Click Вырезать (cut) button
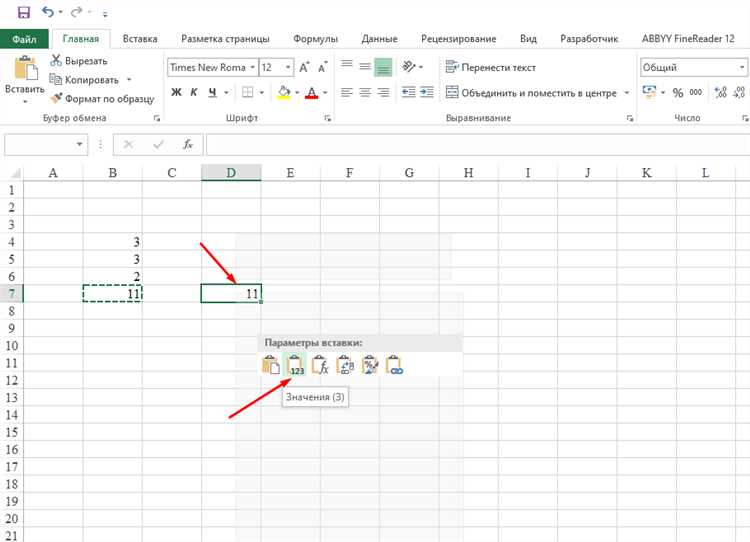The image size is (750, 542). tap(79, 61)
